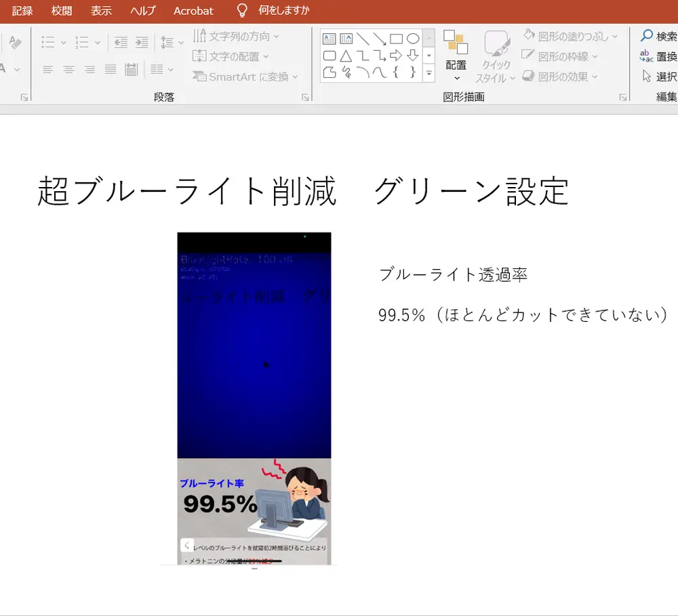
Task: Select the oval shape from the shape gallery
Action: [413, 39]
